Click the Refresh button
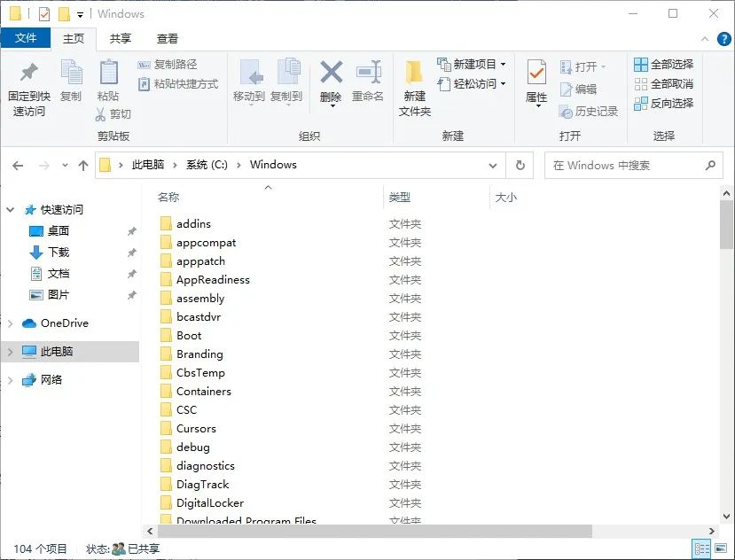735x560 pixels. pos(520,166)
